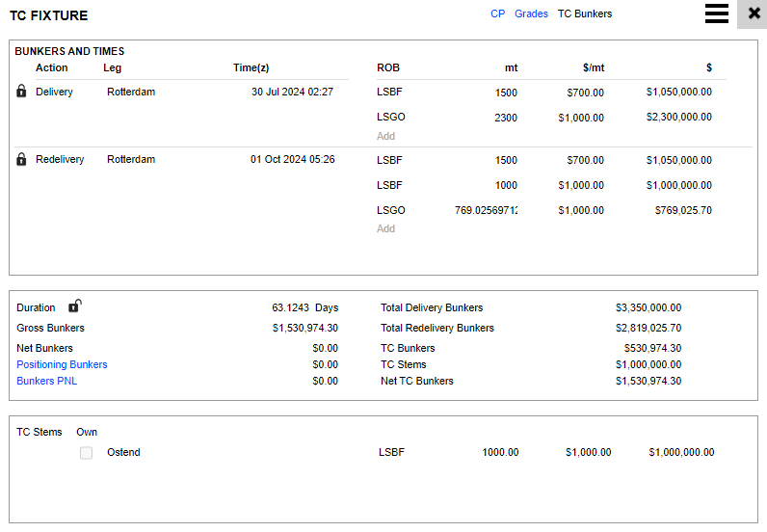Edit the Delivery LSGO price $1,000.00
This screenshot has width=767, height=532.
[581, 117]
